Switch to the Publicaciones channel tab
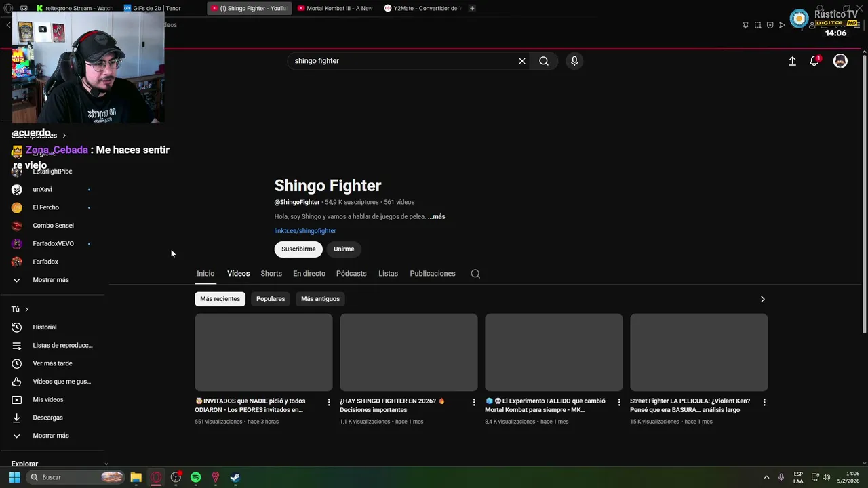The width and height of the screenshot is (868, 488). (x=433, y=274)
